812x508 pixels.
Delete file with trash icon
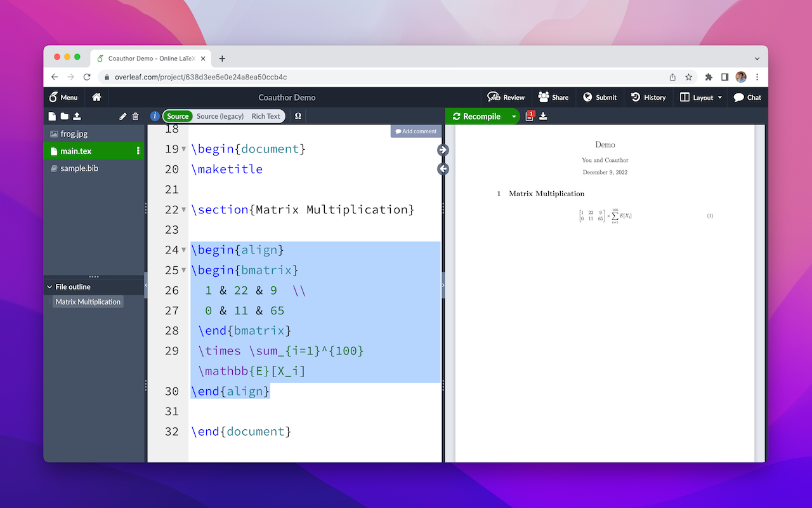[x=135, y=116]
